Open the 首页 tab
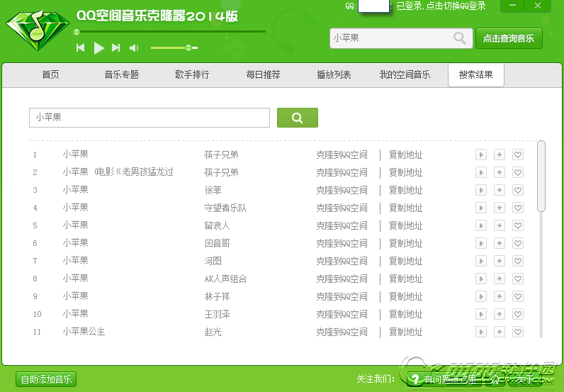The width and height of the screenshot is (564, 392). click(51, 74)
